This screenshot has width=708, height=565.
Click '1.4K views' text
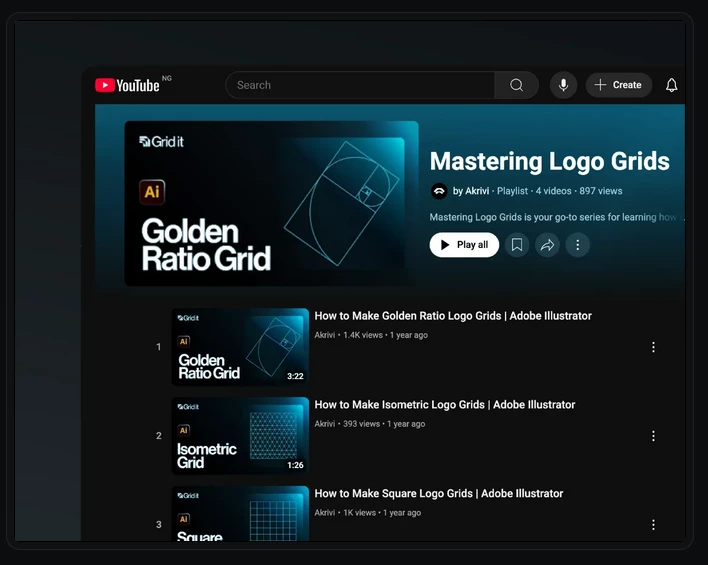tap(363, 335)
